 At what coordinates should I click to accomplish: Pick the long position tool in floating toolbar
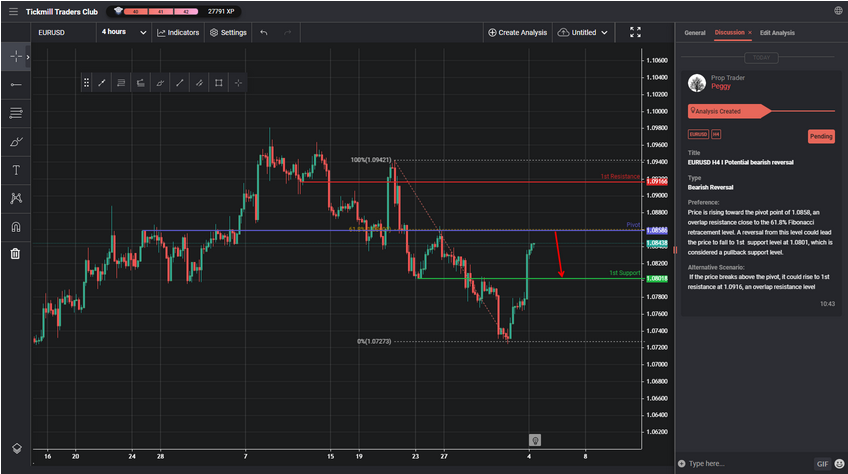[x=141, y=83]
